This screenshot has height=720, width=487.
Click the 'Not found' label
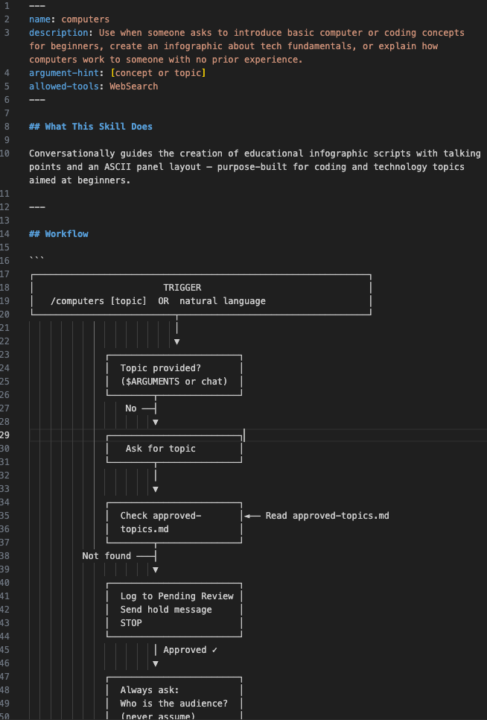point(106,556)
